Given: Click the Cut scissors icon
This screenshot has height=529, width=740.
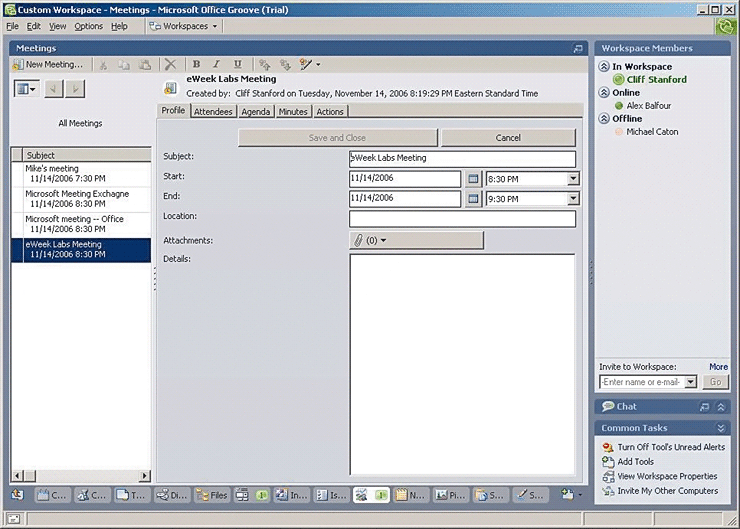Looking at the screenshot, I should click(x=103, y=65).
